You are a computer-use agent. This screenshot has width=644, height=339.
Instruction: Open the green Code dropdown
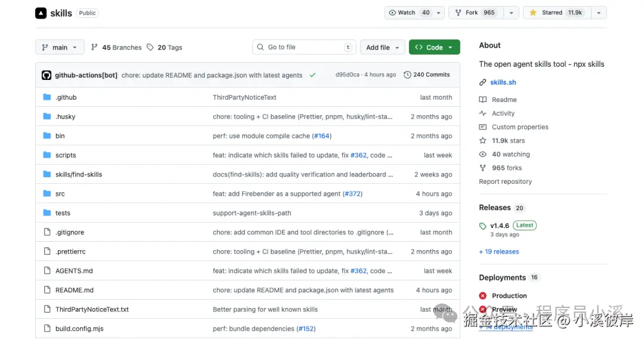pos(434,47)
